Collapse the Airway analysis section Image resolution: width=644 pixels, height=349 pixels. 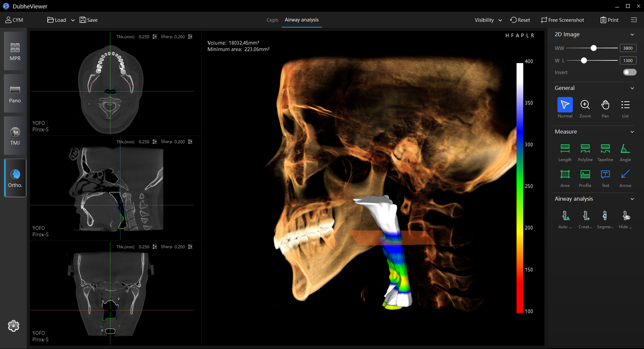632,199
